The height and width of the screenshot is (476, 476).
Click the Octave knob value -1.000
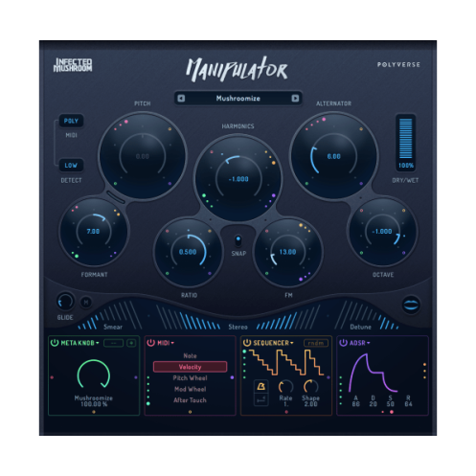(x=382, y=231)
